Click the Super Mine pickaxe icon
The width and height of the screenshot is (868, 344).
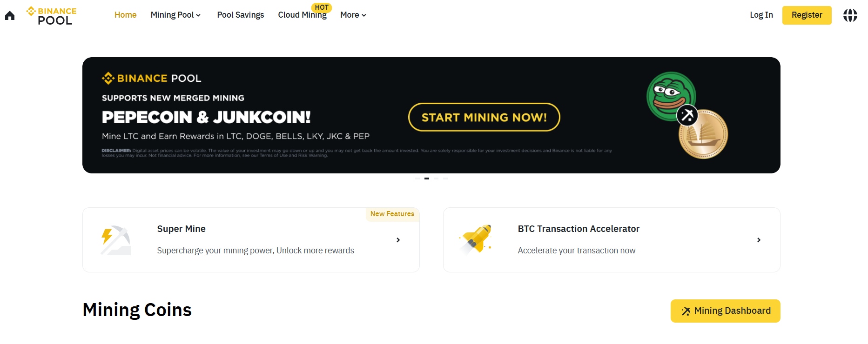(x=116, y=240)
